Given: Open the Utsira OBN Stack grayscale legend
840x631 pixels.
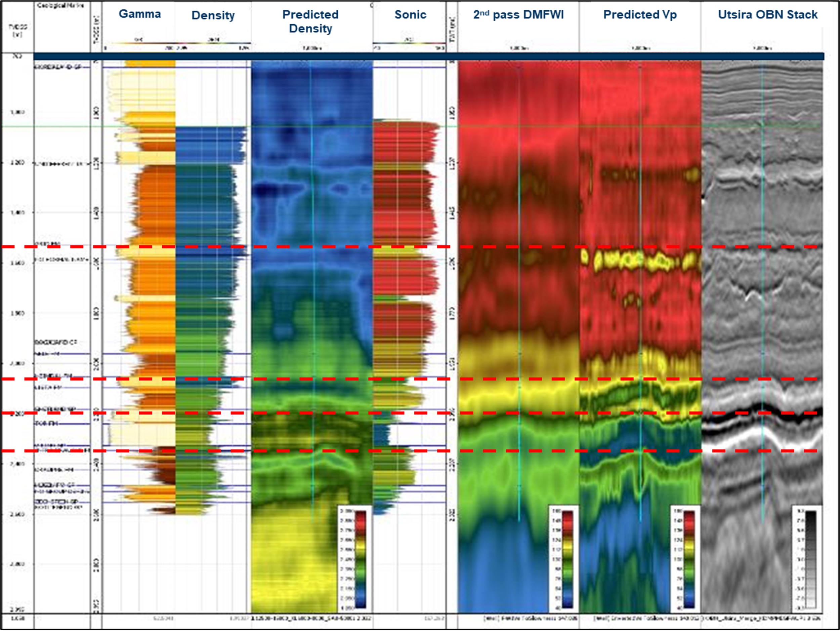Looking at the screenshot, I should coord(807,559).
